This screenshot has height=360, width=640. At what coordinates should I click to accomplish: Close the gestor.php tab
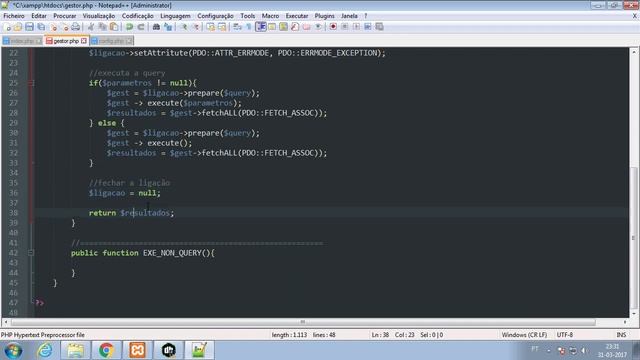point(84,41)
